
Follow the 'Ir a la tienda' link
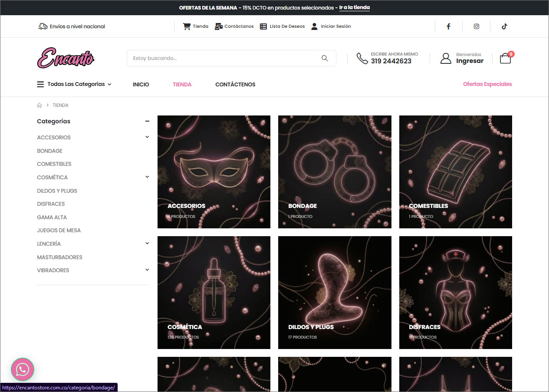tap(354, 8)
